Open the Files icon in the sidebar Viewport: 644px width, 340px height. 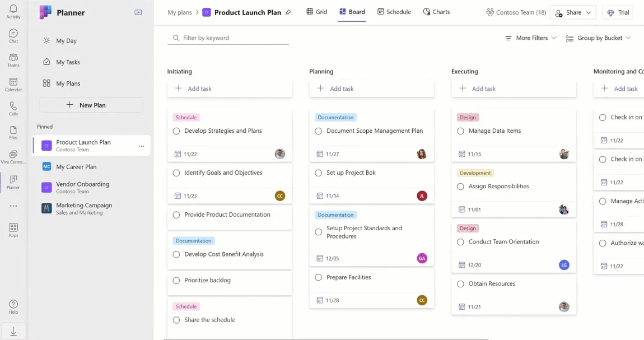[13, 132]
